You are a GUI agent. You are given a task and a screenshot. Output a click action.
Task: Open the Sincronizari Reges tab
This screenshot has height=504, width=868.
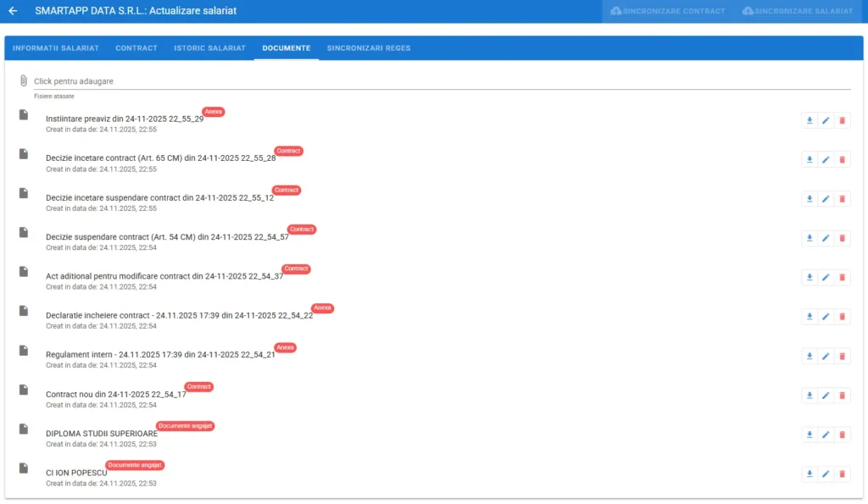369,48
